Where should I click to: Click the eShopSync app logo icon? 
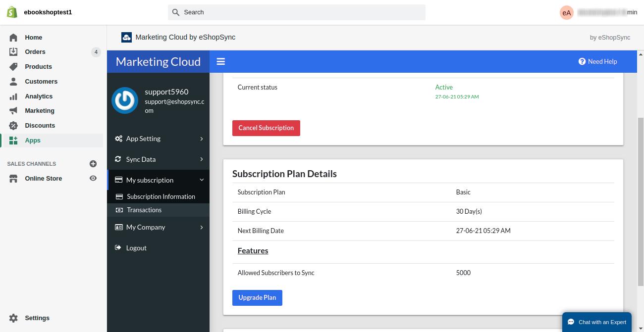pyautogui.click(x=126, y=37)
